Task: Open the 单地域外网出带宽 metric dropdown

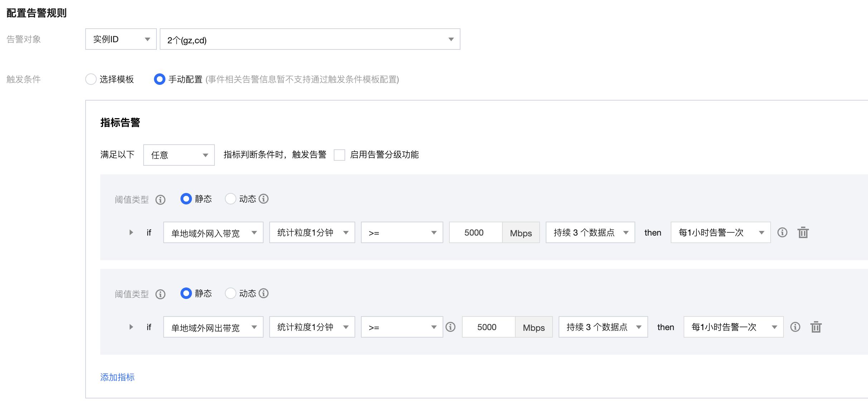Action: 213,327
